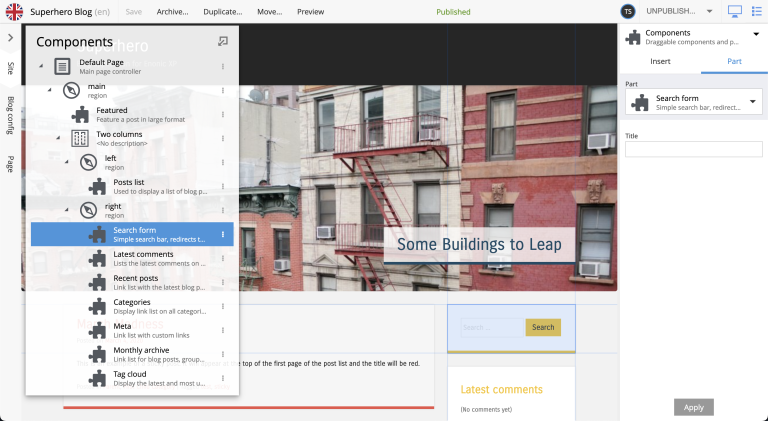This screenshot has width=768, height=421.
Task: Open the Components panel selector dropdown
Action: 756,34
